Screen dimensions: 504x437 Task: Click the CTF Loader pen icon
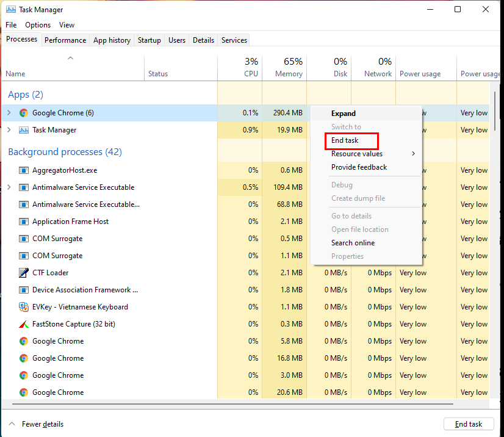[x=23, y=273]
